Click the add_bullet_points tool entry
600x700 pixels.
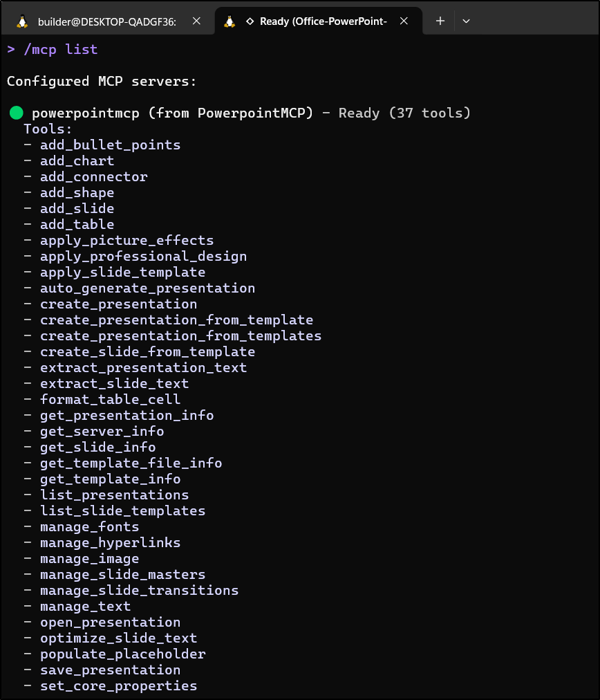(x=110, y=145)
